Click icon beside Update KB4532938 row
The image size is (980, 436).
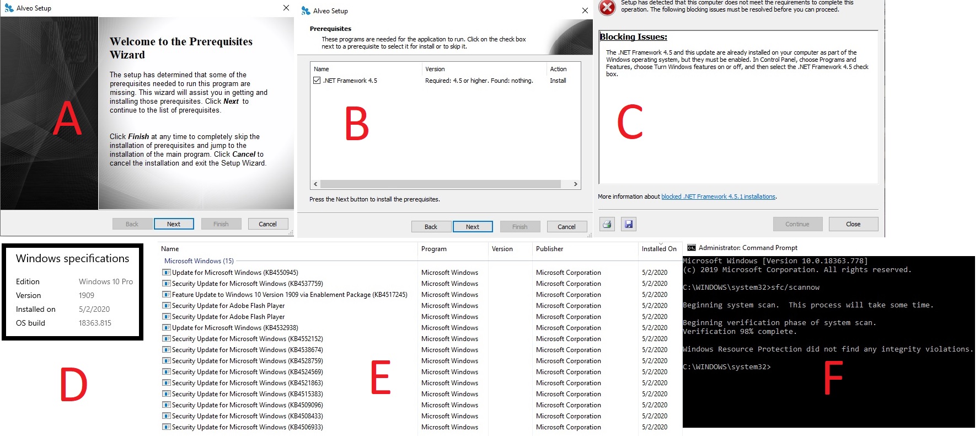coord(166,328)
